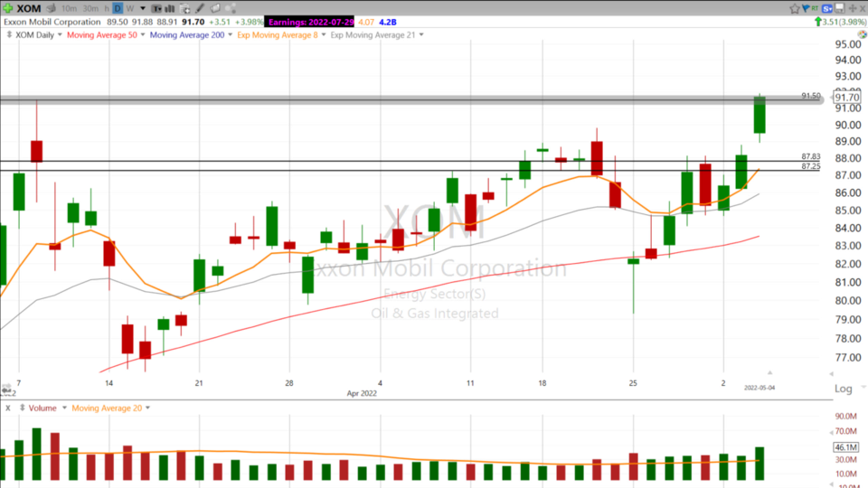Select the hourly 'h' timeframe

tap(107, 8)
